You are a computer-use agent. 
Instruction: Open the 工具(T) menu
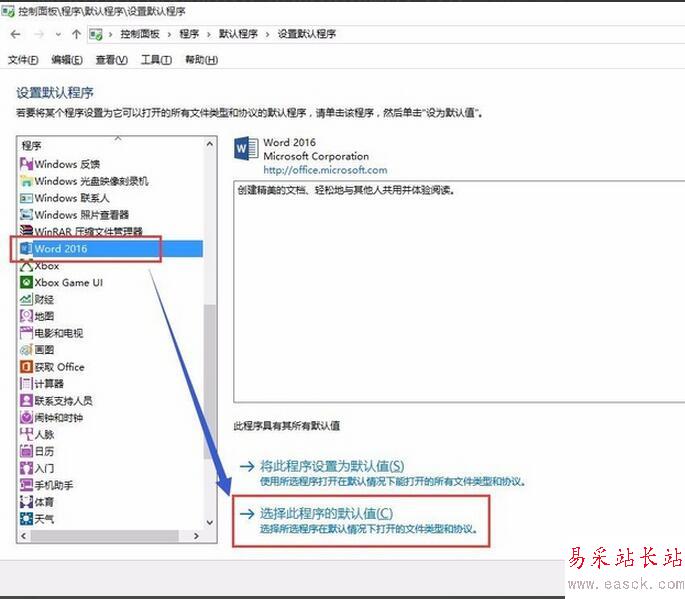pyautogui.click(x=156, y=60)
